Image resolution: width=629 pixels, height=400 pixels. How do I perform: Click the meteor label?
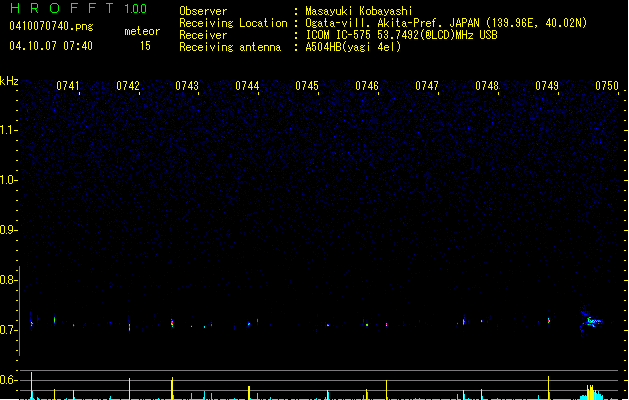coord(142,31)
